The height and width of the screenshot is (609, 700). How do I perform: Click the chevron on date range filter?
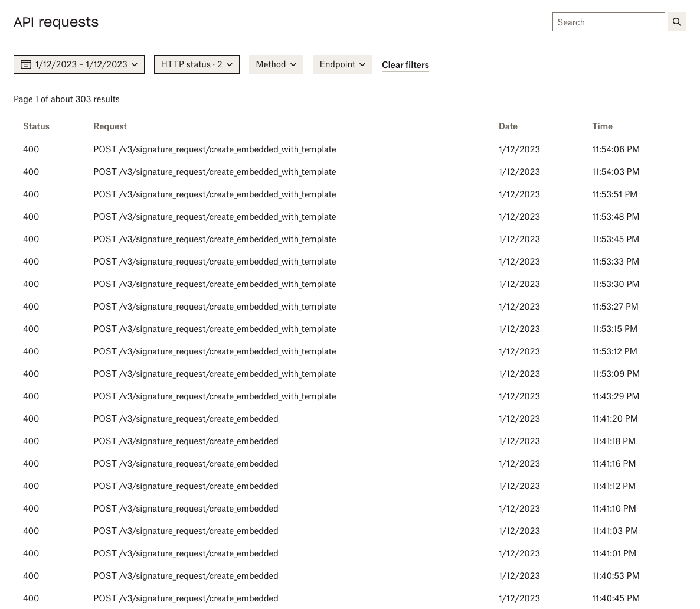[135, 64]
